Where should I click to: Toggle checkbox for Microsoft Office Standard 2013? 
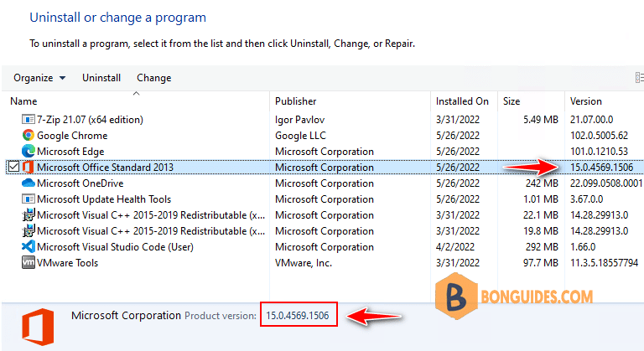pyautogui.click(x=13, y=167)
